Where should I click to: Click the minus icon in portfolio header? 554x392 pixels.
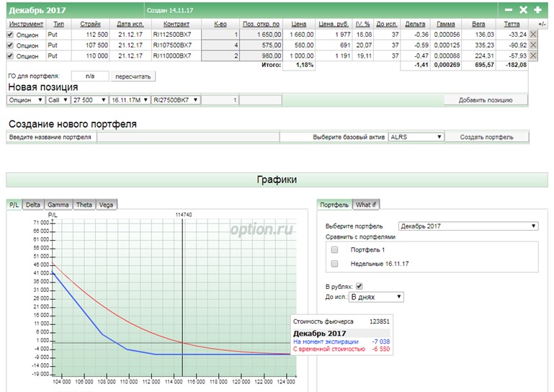(509, 10)
